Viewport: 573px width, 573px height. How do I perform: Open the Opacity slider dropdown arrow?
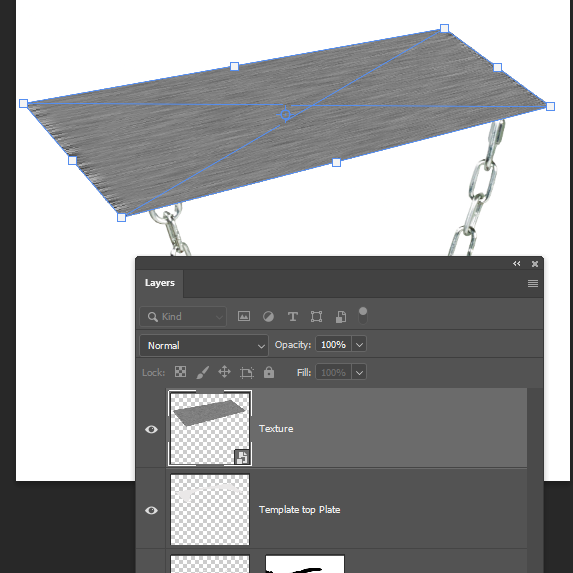point(359,345)
